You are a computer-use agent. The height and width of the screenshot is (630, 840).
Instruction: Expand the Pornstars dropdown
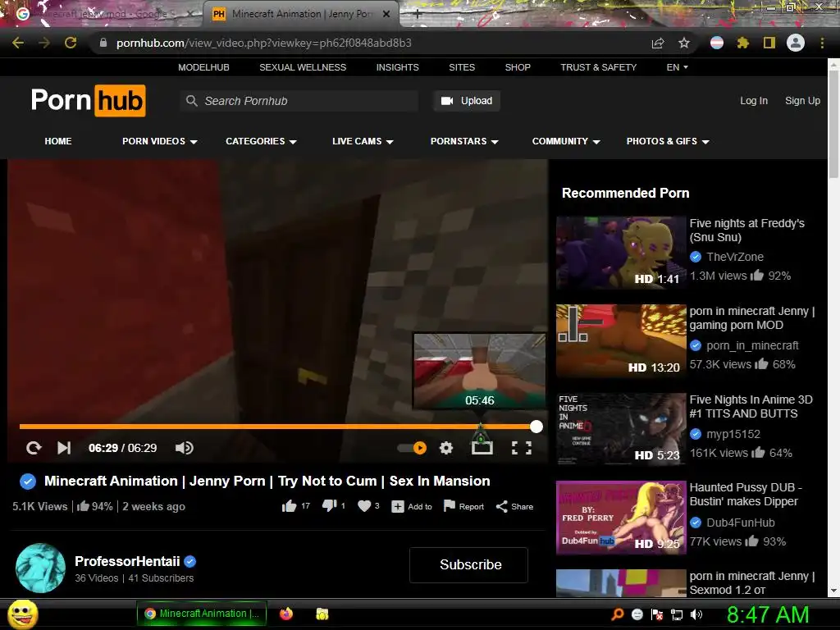(464, 141)
